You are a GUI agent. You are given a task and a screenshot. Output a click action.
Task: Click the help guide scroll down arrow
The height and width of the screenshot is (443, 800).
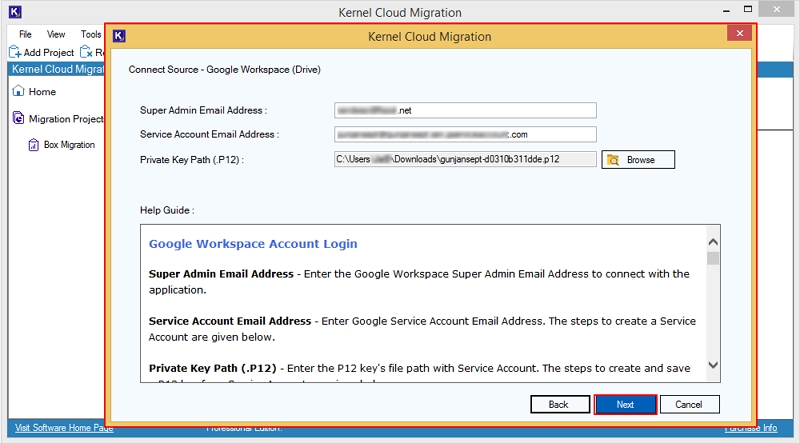pyautogui.click(x=713, y=365)
